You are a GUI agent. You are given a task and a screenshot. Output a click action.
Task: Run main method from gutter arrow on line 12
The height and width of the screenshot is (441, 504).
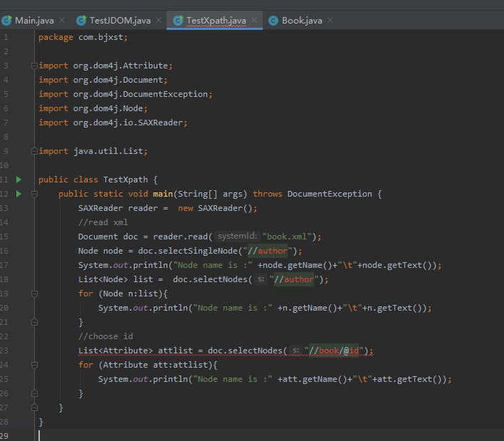19,194
